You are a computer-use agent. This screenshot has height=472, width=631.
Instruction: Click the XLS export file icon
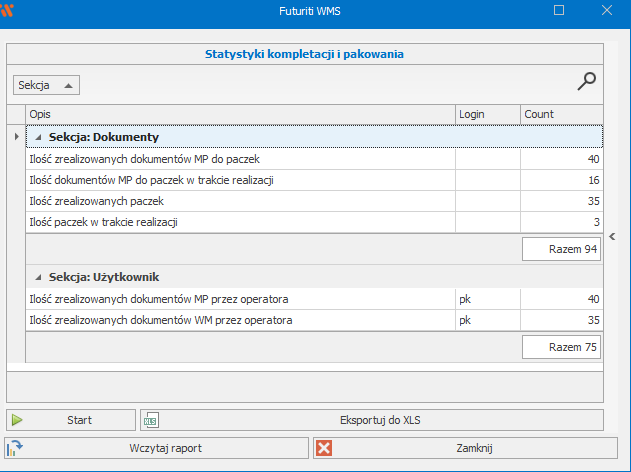(151, 420)
